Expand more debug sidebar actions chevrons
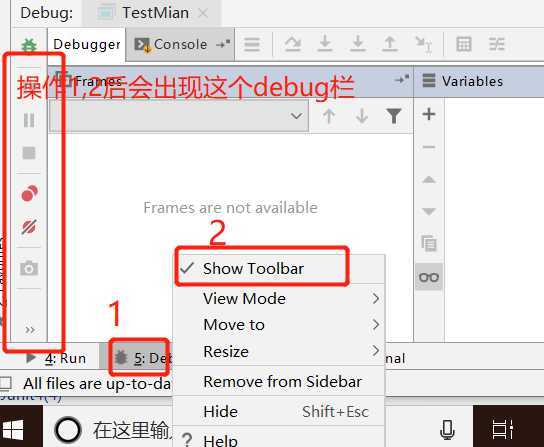 click(30, 330)
